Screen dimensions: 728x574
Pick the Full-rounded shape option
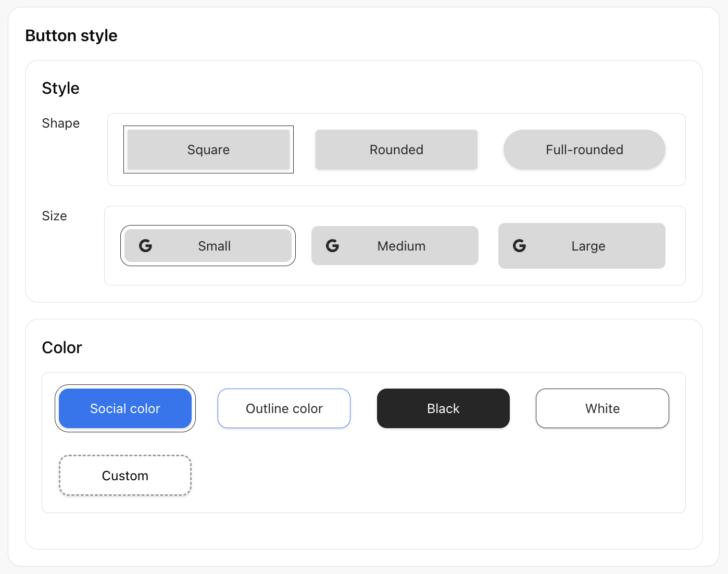(x=584, y=149)
